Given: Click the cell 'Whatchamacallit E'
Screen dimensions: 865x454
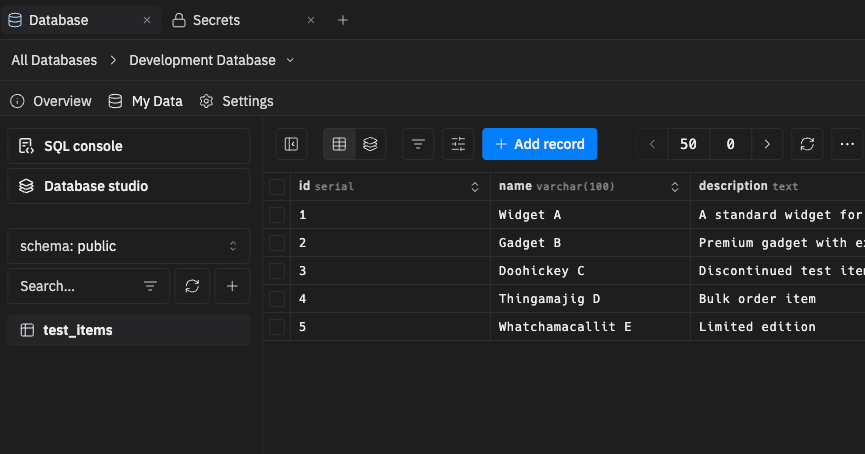Looking at the screenshot, I should point(590,327).
